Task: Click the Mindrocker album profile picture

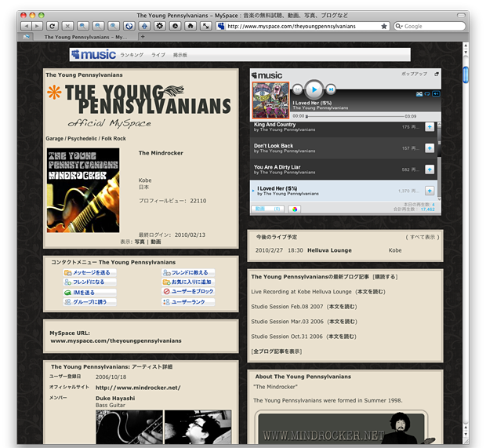Action: pyautogui.click(x=83, y=190)
